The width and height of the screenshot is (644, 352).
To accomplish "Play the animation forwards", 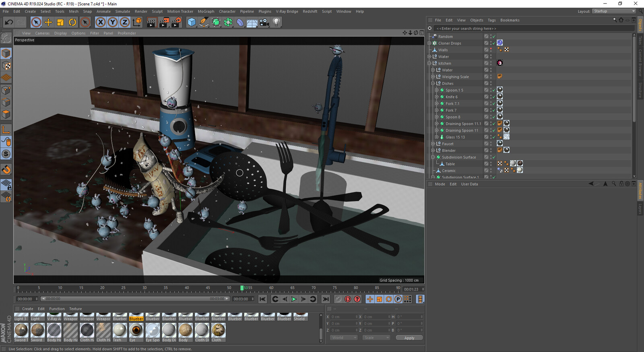I will 294,299.
